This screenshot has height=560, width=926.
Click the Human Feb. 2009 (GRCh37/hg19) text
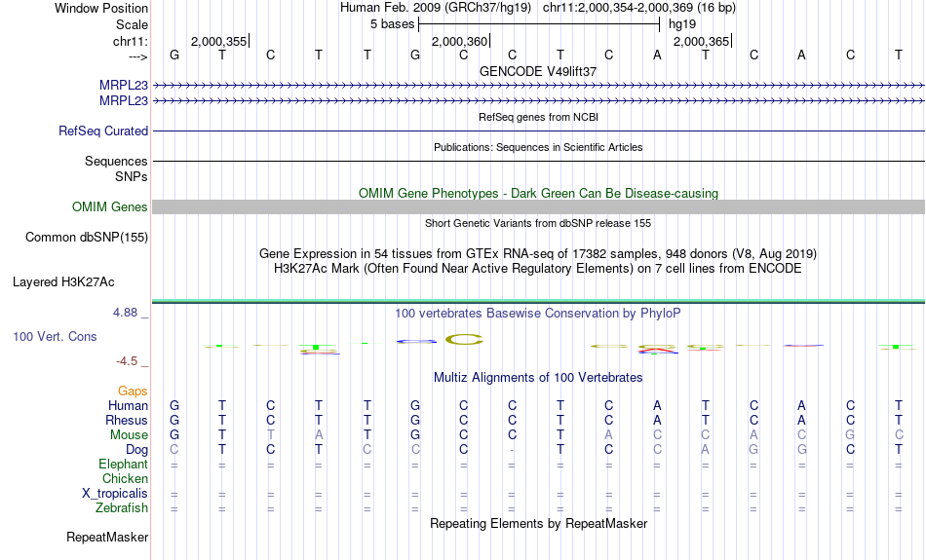point(436,8)
